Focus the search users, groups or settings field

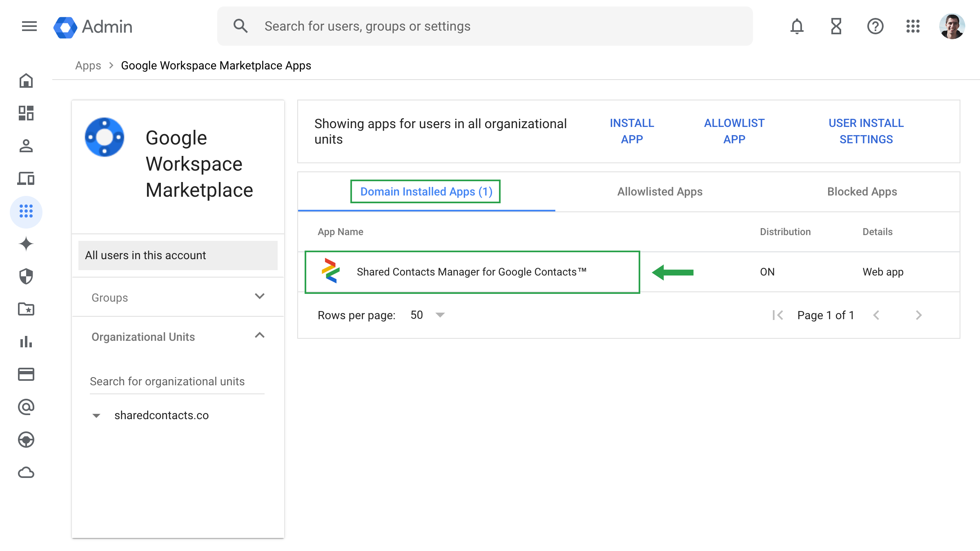(485, 26)
